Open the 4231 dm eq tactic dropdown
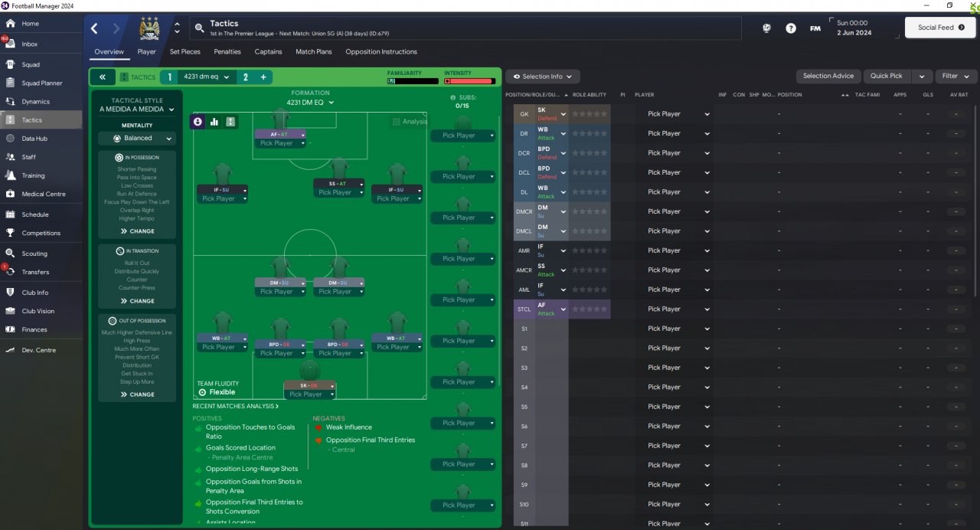Screen dimensions: 980x530 point(207,77)
